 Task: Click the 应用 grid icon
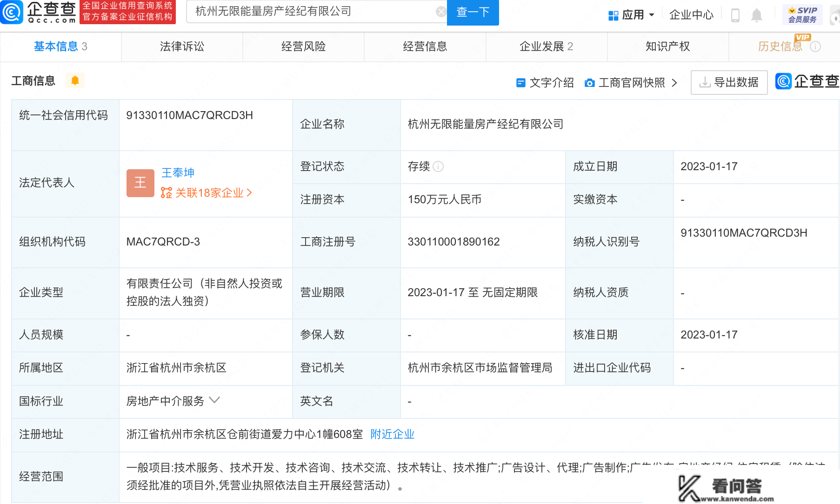(x=613, y=15)
